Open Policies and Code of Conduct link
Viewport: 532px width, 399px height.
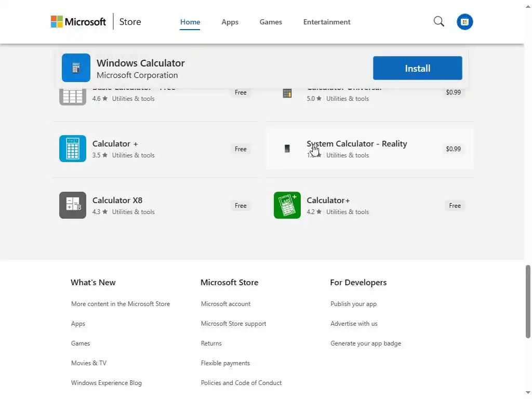[241, 383]
